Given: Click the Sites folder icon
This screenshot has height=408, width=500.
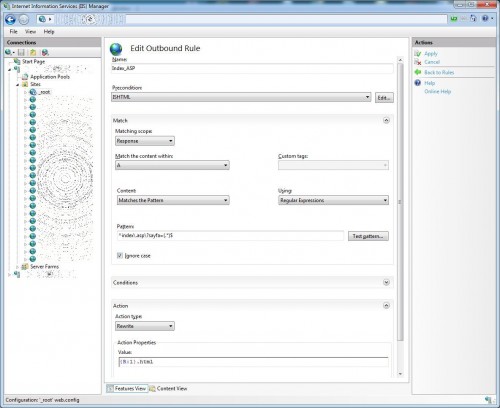Looking at the screenshot, I should click(25, 84).
